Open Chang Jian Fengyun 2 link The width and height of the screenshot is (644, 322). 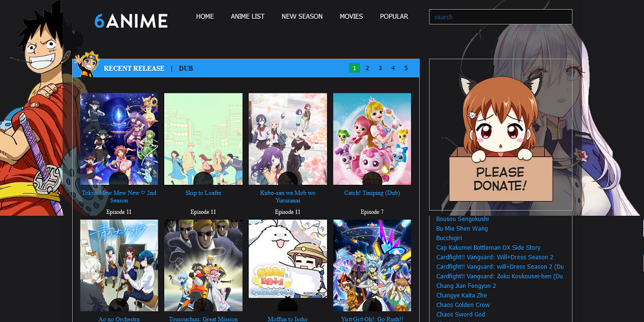point(466,286)
